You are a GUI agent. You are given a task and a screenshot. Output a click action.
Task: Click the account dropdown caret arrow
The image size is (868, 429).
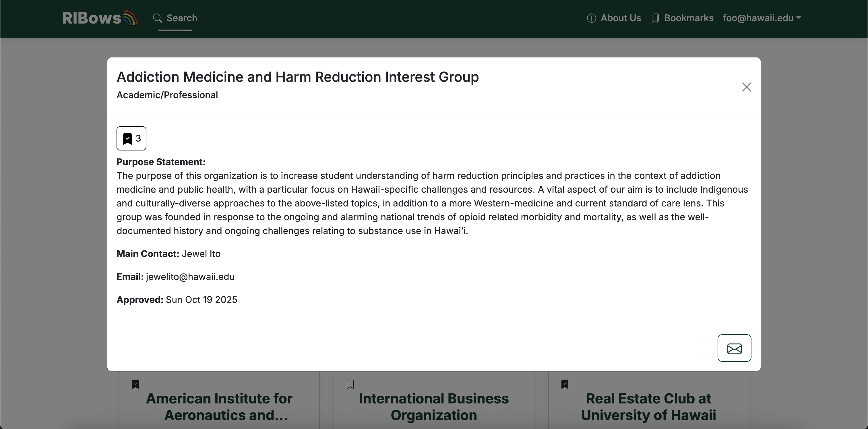click(x=799, y=18)
